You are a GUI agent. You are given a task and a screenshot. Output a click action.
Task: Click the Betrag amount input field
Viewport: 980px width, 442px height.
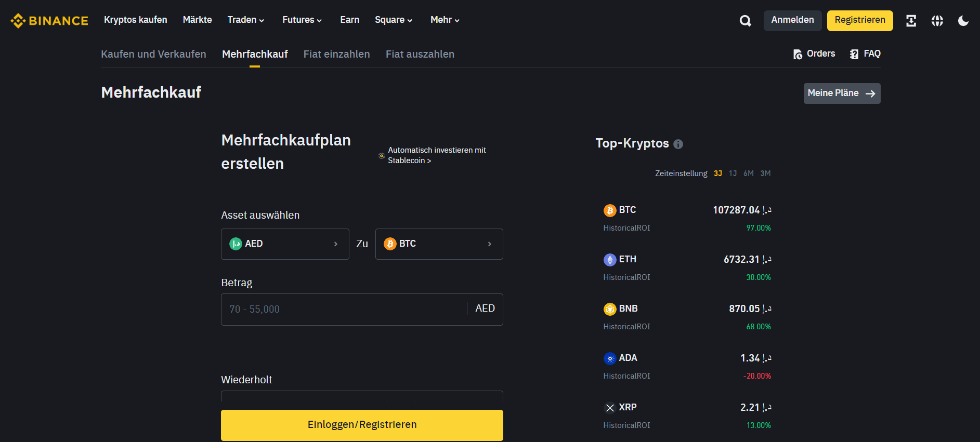(x=362, y=310)
